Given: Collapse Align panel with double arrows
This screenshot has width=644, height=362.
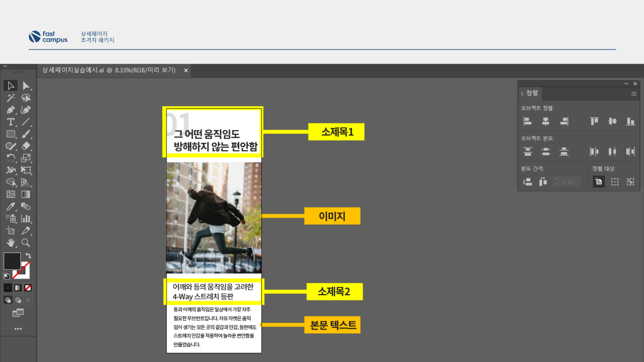Looking at the screenshot, I should [626, 84].
